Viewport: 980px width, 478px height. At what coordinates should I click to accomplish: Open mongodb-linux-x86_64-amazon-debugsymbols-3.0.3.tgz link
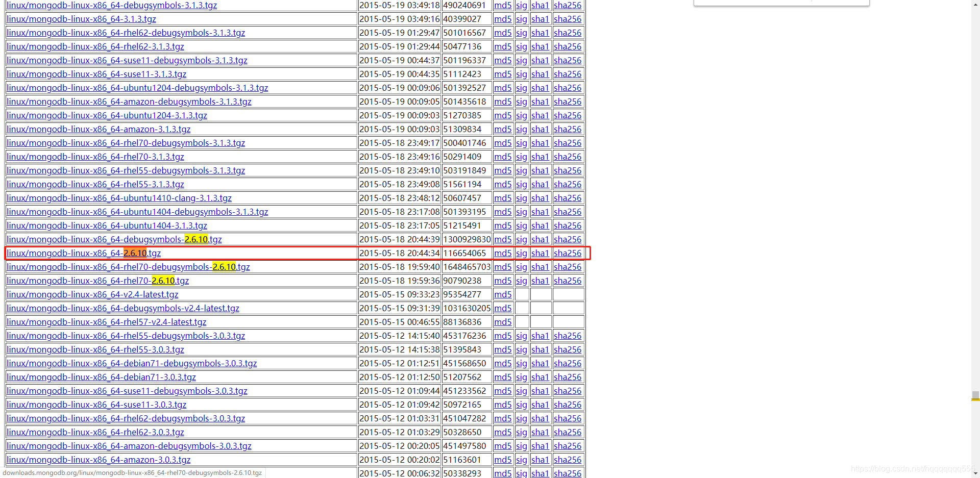coord(129,446)
